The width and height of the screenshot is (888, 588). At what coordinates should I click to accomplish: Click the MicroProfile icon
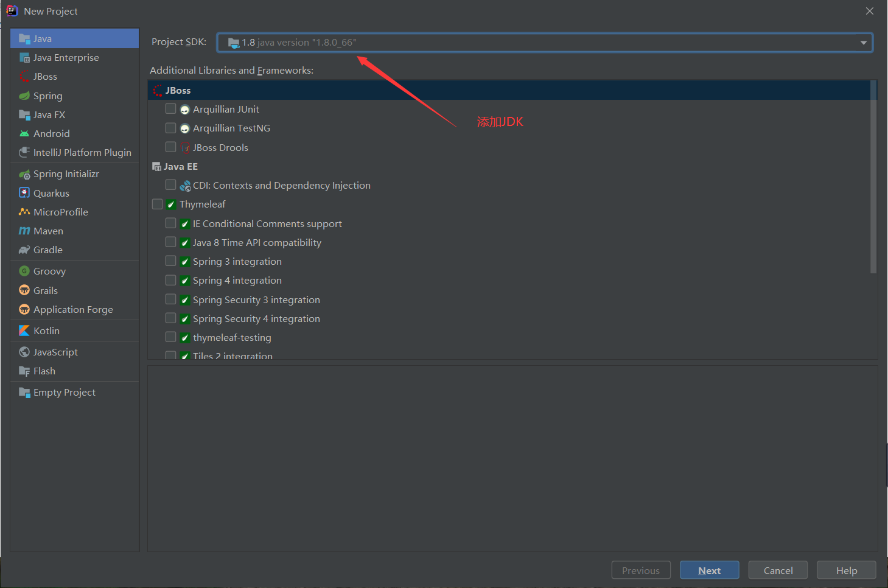(24, 212)
